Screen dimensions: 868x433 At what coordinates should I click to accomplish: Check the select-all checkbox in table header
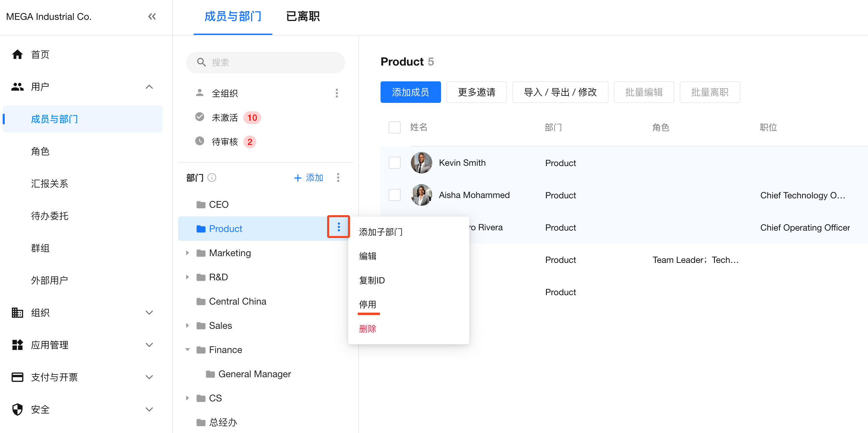394,127
